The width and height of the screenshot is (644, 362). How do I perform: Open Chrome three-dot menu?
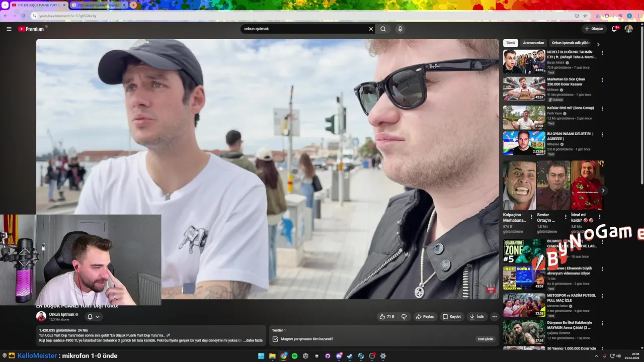click(638, 16)
